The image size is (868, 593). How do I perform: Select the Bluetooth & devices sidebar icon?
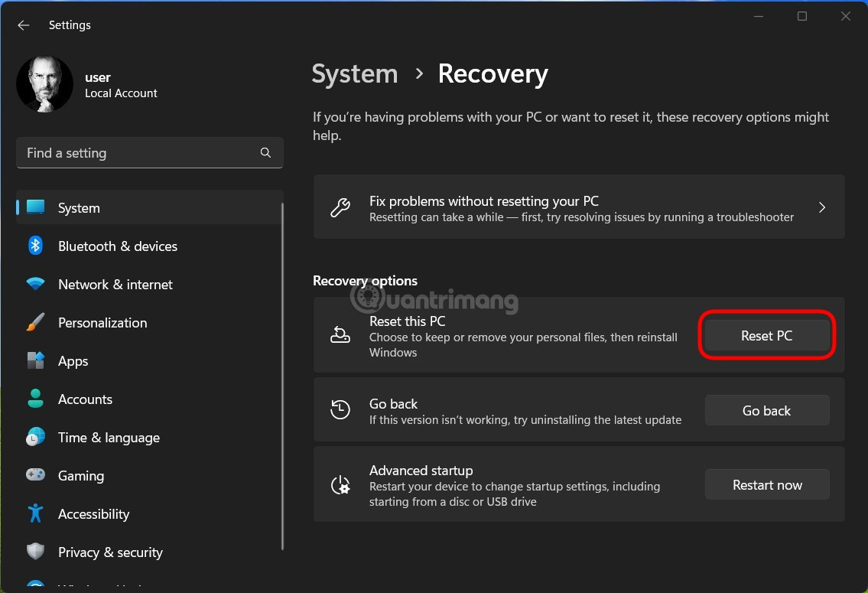35,246
